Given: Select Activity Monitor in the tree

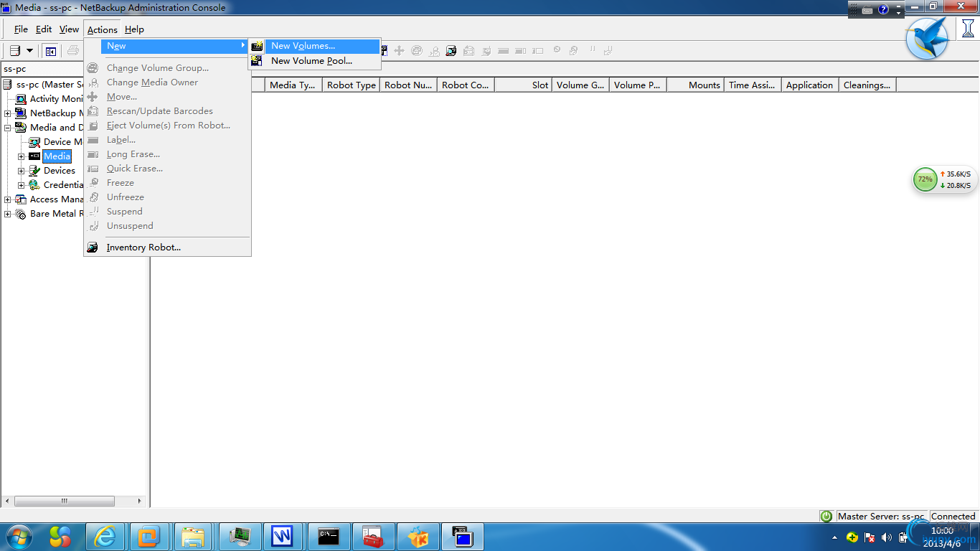Looking at the screenshot, I should pos(57,99).
